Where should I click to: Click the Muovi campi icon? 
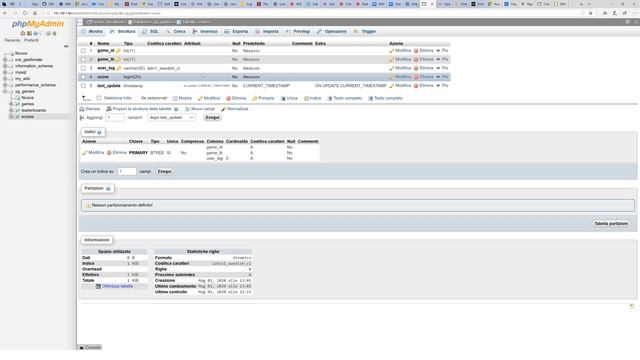point(187,109)
